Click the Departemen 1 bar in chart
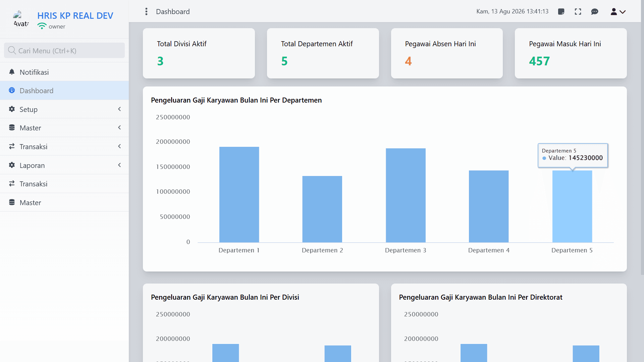644x362 pixels. click(239, 194)
